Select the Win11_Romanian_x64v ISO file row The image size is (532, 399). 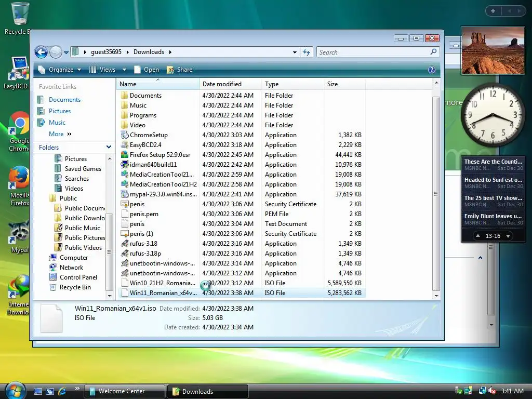point(241,293)
